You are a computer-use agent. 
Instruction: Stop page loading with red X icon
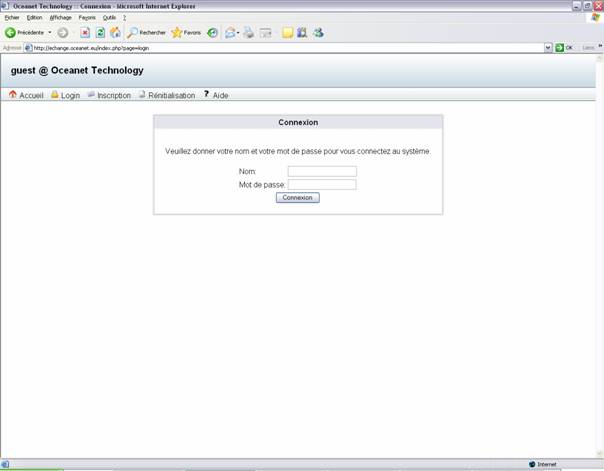85,33
